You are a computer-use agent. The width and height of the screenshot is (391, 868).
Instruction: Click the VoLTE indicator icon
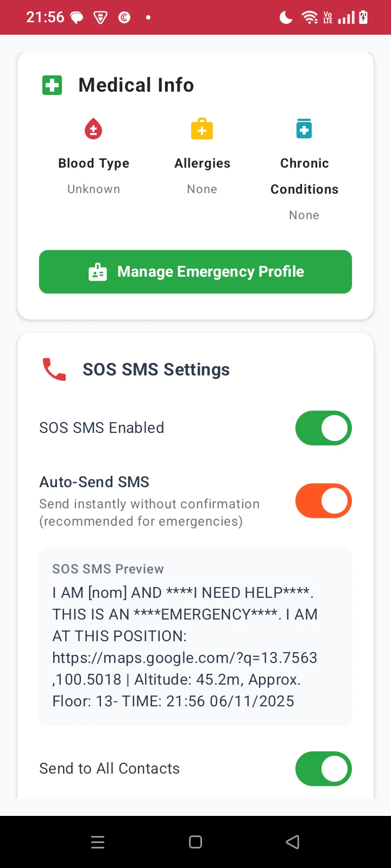point(327,17)
